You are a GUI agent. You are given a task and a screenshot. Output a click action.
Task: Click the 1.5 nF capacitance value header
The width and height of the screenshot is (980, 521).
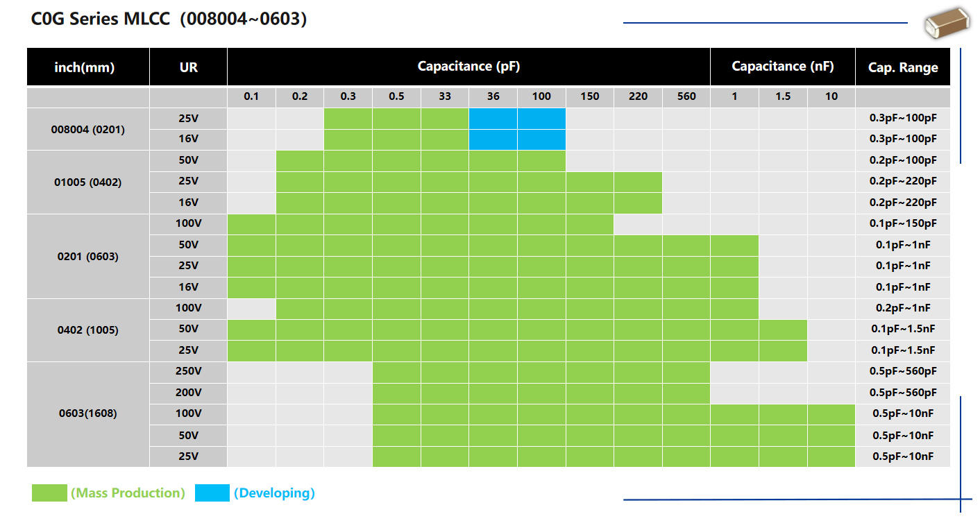point(782,96)
